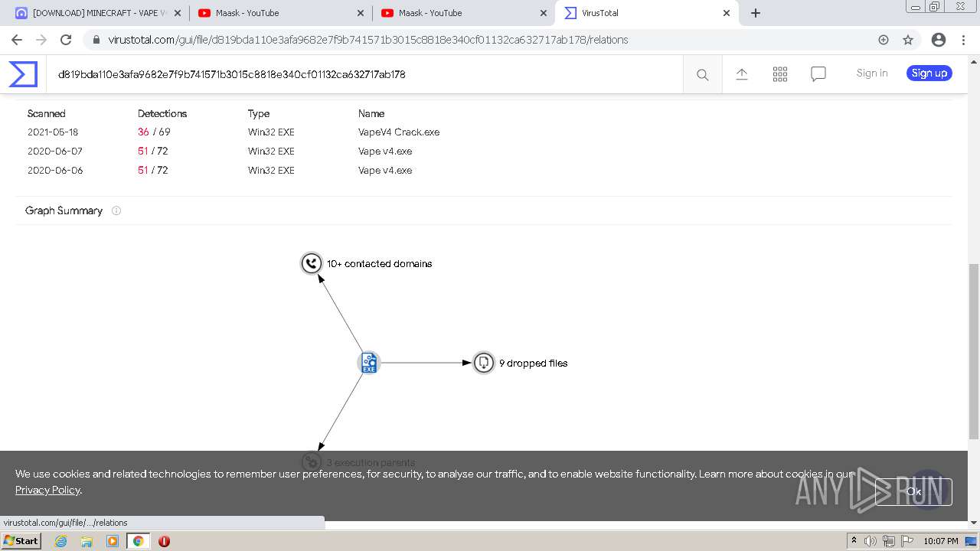Show hidden tray icons arrow

pyautogui.click(x=854, y=541)
